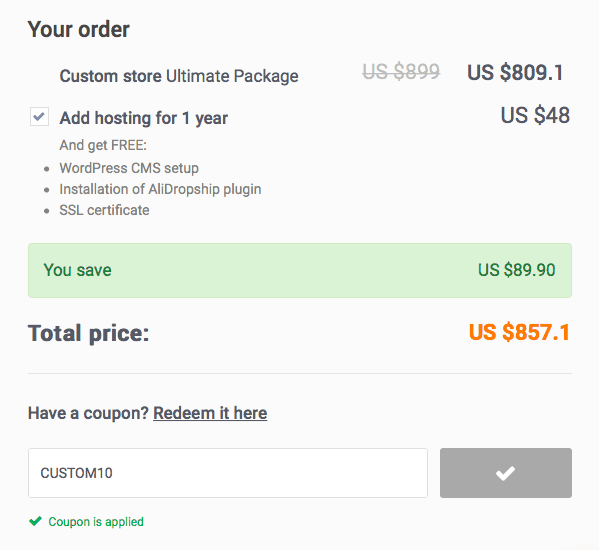Image resolution: width=599 pixels, height=550 pixels.
Task: Click the Have a coupon? prompt text
Action: [88, 413]
